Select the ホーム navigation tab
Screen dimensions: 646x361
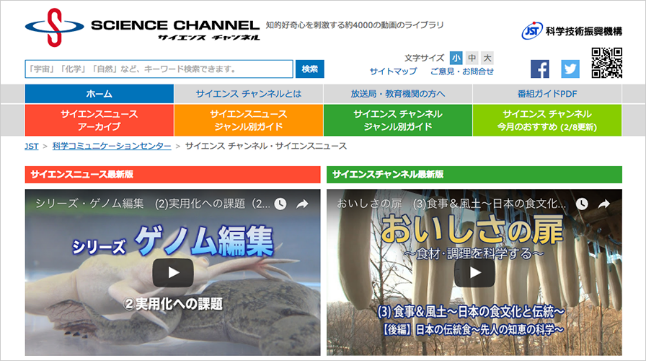click(x=99, y=94)
